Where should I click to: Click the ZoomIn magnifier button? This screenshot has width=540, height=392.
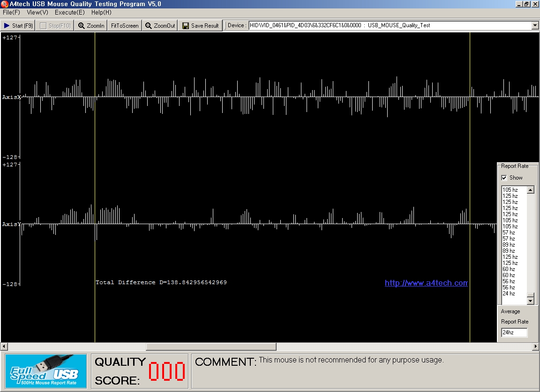(91, 25)
